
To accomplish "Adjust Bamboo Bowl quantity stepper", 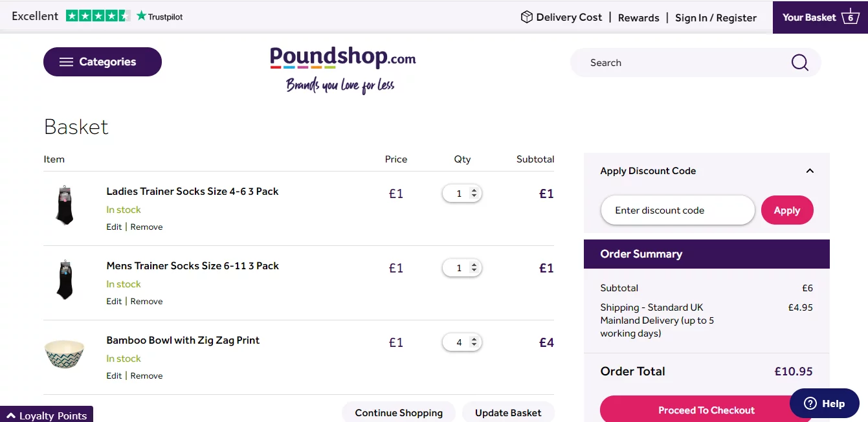I will point(474,342).
